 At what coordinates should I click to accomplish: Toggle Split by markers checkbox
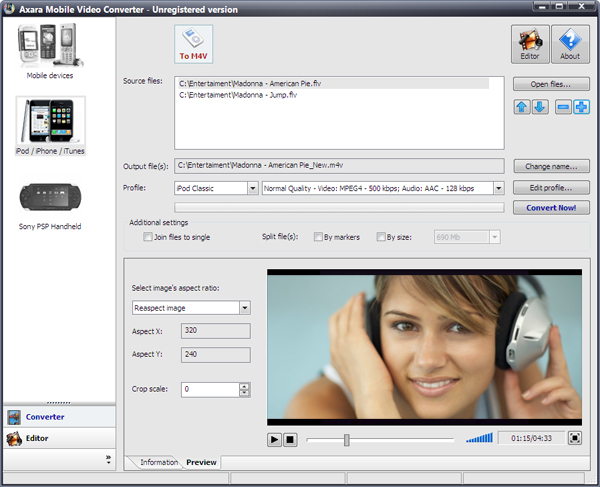tap(319, 237)
